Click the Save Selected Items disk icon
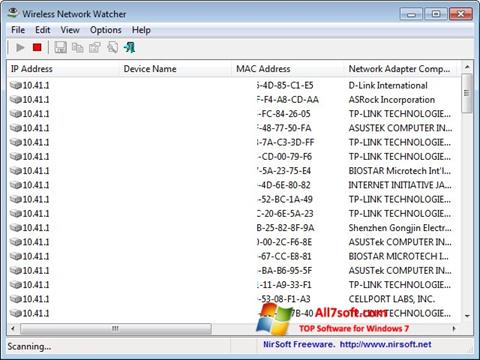480x360 pixels. (60, 48)
